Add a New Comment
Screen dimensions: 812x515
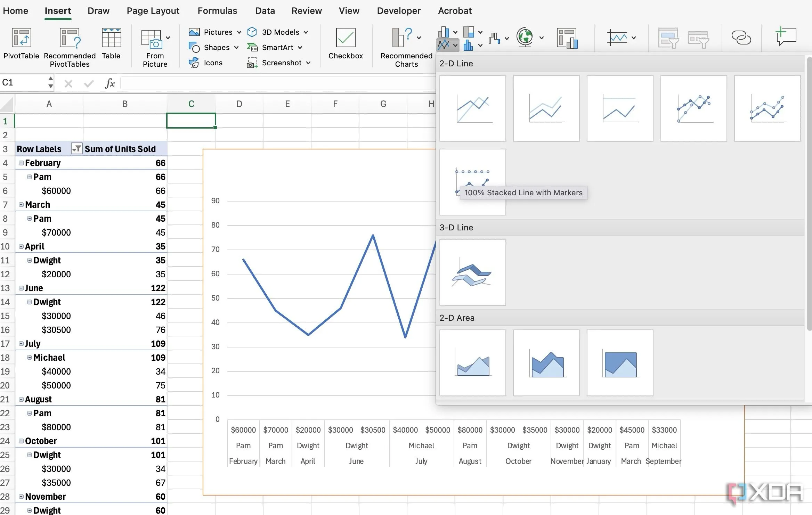point(786,36)
